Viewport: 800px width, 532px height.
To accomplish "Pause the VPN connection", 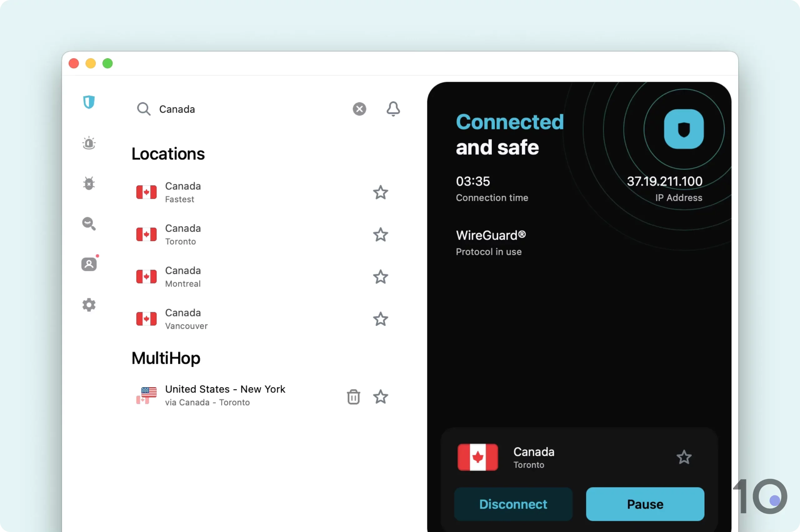I will click(x=645, y=504).
